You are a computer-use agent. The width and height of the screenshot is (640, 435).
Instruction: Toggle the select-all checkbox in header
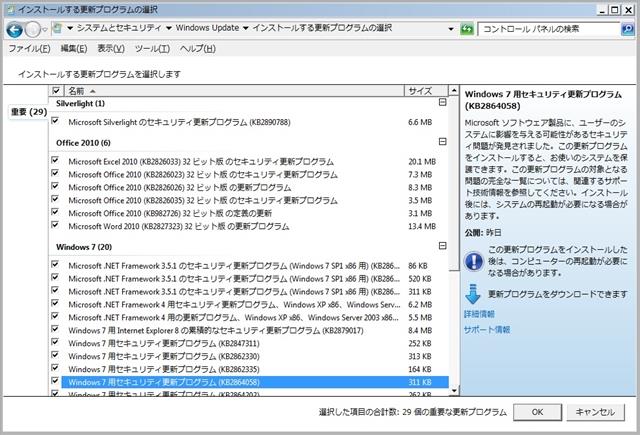click(56, 91)
